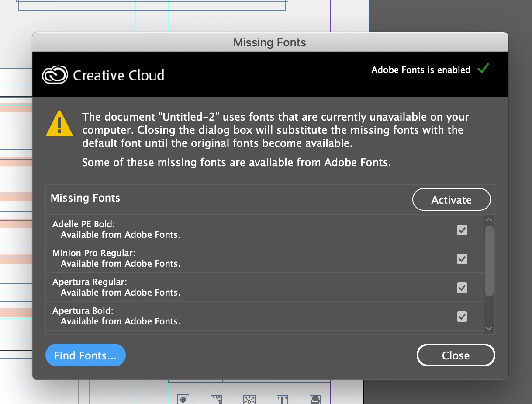Screen dimensions: 532x404
Task: Click the yellow warning triangle icon
Action: click(x=59, y=124)
